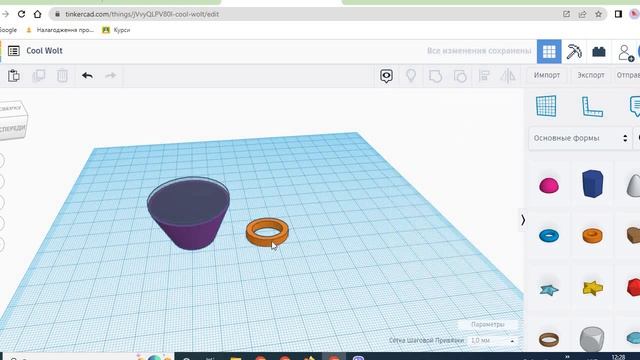The width and height of the screenshot is (640, 360).
Task: Pick the grey rounded cube shape
Action: [592, 339]
